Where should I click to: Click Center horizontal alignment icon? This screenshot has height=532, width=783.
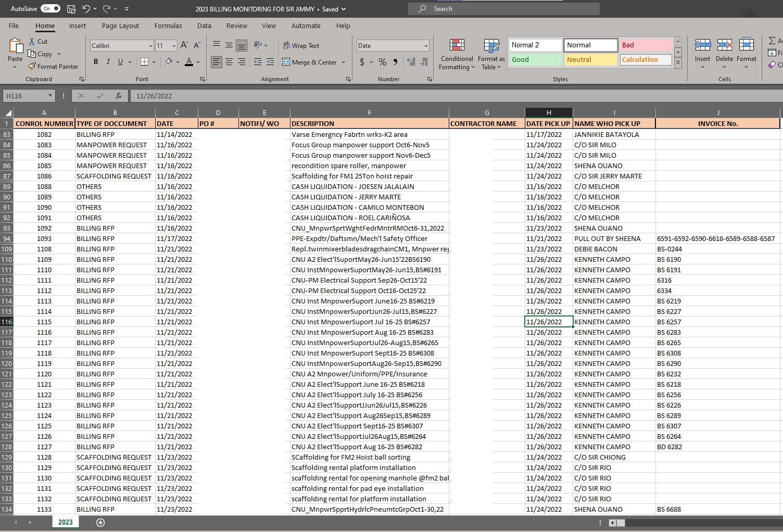click(229, 62)
